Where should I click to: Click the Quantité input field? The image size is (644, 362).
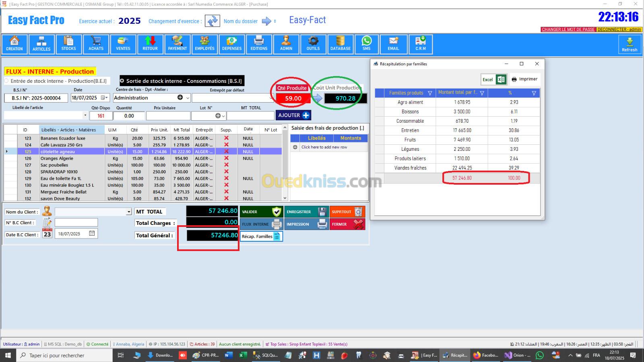tap(129, 116)
